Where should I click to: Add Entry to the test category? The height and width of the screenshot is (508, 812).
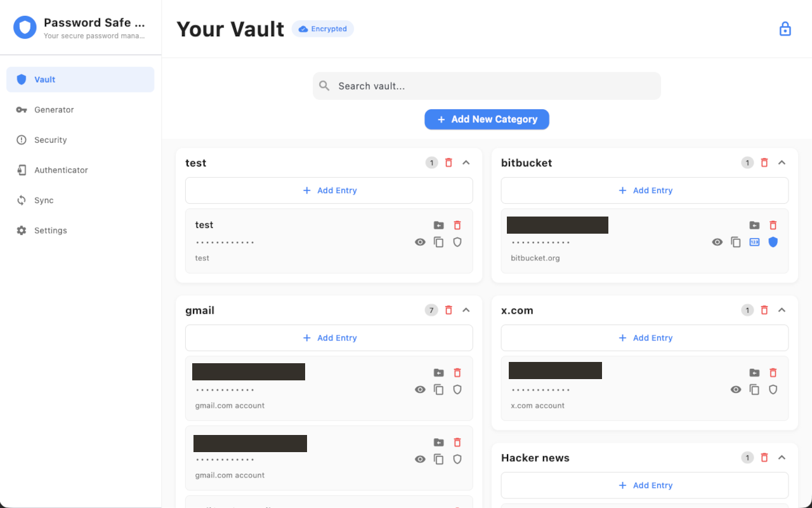pos(329,190)
